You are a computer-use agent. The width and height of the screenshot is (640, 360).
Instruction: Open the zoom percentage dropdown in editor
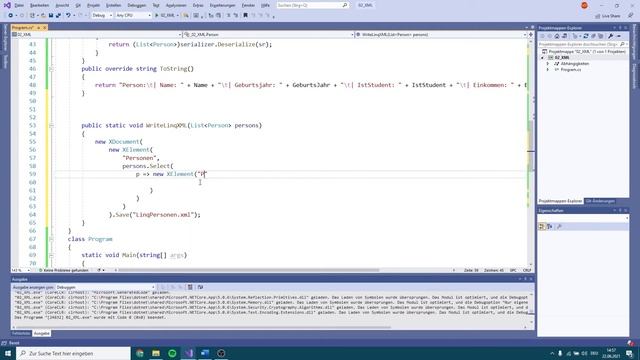pos(21,270)
